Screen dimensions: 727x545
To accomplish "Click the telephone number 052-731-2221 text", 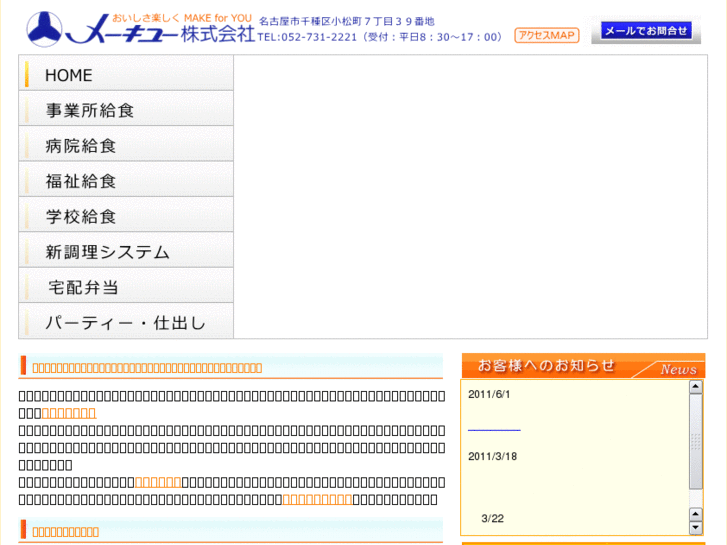I will pos(319,37).
